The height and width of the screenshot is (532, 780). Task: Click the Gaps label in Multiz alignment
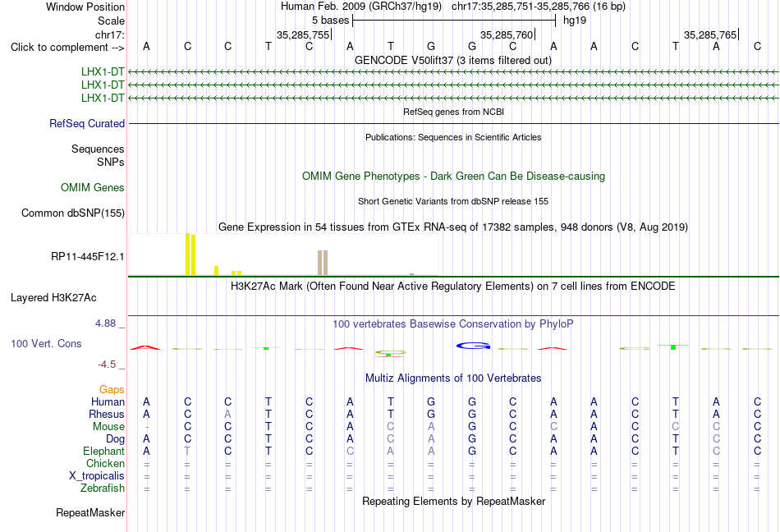(x=112, y=389)
